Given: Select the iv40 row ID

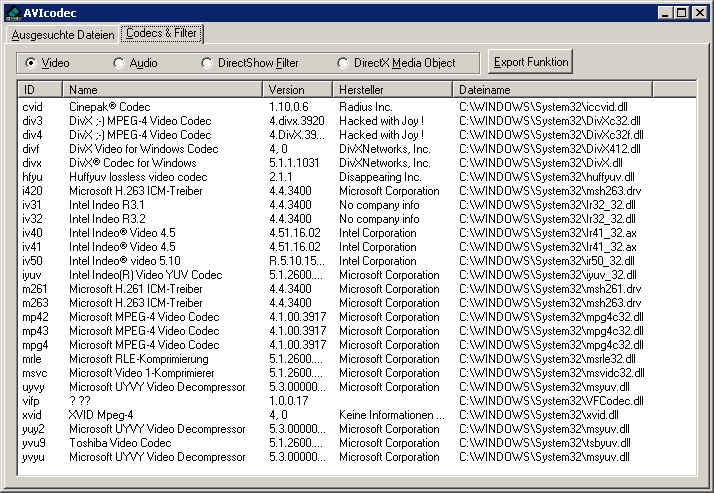Looking at the screenshot, I should [x=32, y=233].
